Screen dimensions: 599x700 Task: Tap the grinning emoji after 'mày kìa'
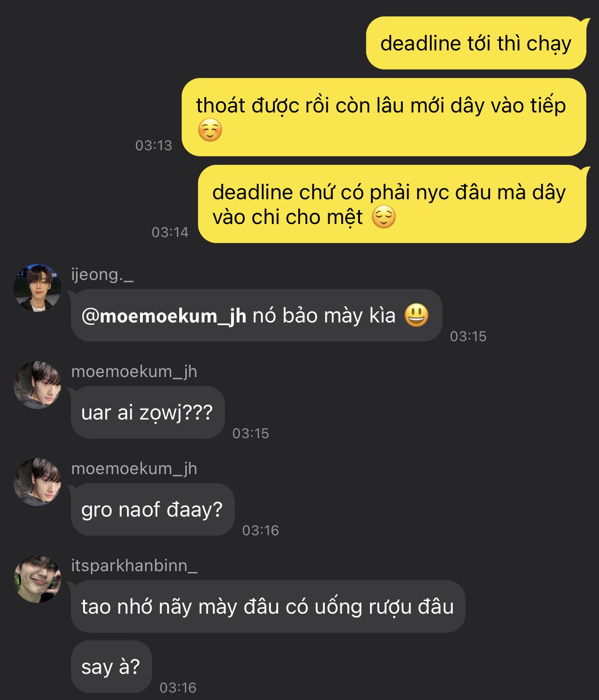click(x=416, y=315)
